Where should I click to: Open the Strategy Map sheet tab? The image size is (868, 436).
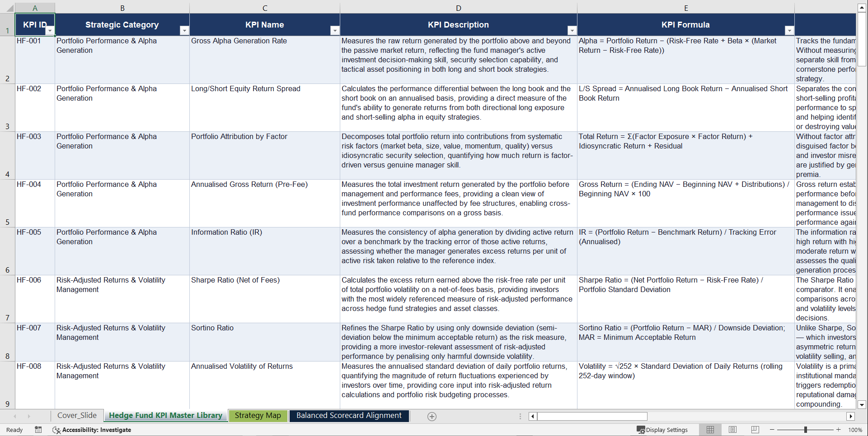click(258, 416)
